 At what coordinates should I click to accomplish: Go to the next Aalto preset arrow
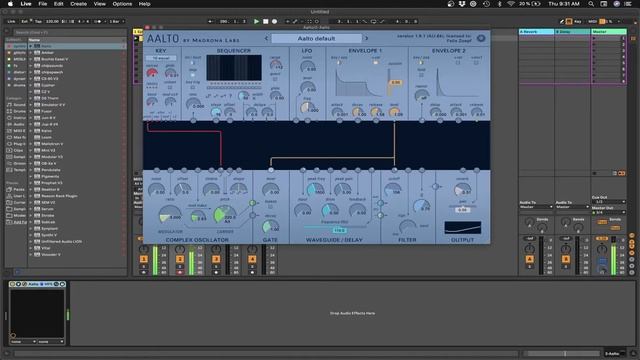click(x=366, y=38)
